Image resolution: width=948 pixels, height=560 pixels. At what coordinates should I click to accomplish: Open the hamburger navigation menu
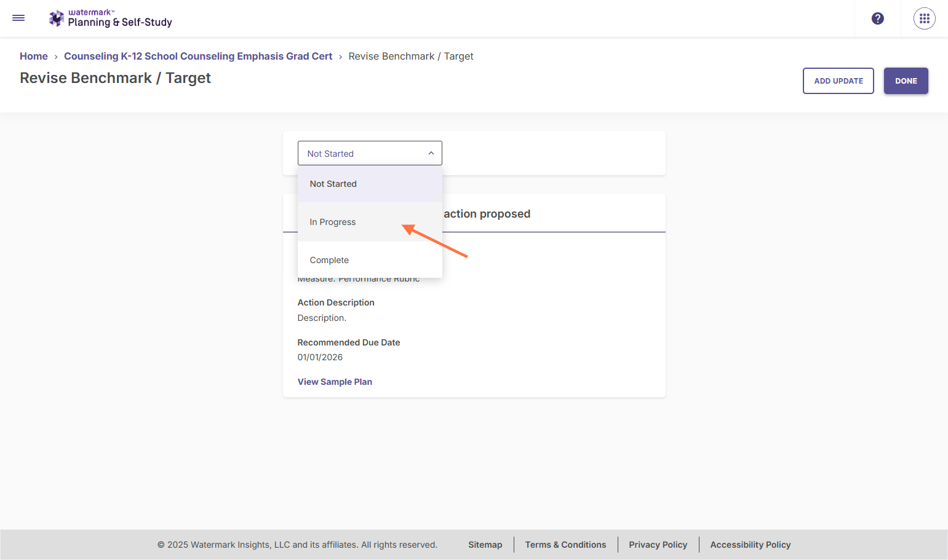pos(18,18)
